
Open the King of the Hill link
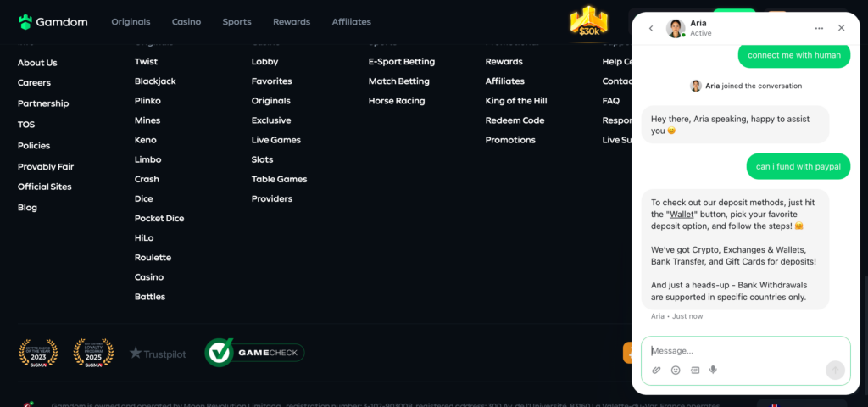516,101
